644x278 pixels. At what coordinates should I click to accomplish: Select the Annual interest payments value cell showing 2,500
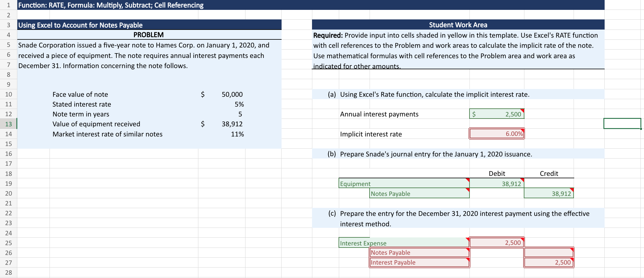[497, 114]
